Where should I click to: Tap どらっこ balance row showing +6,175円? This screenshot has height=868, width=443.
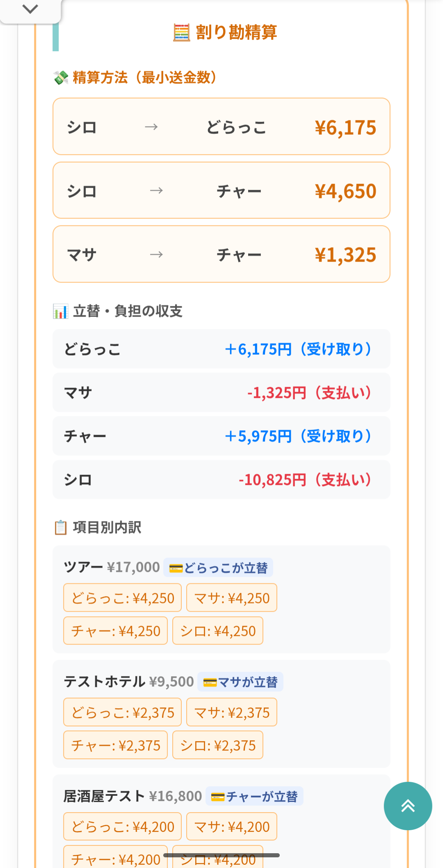pos(221,349)
